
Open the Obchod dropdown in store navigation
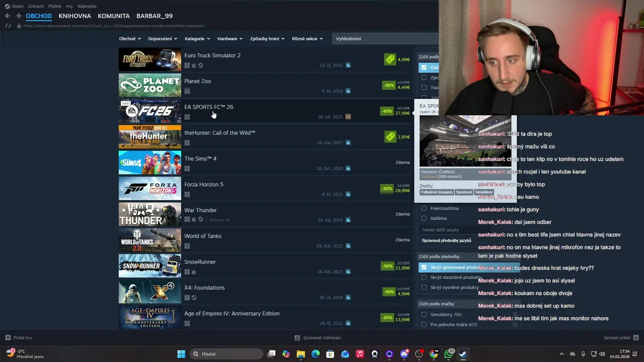(x=130, y=39)
